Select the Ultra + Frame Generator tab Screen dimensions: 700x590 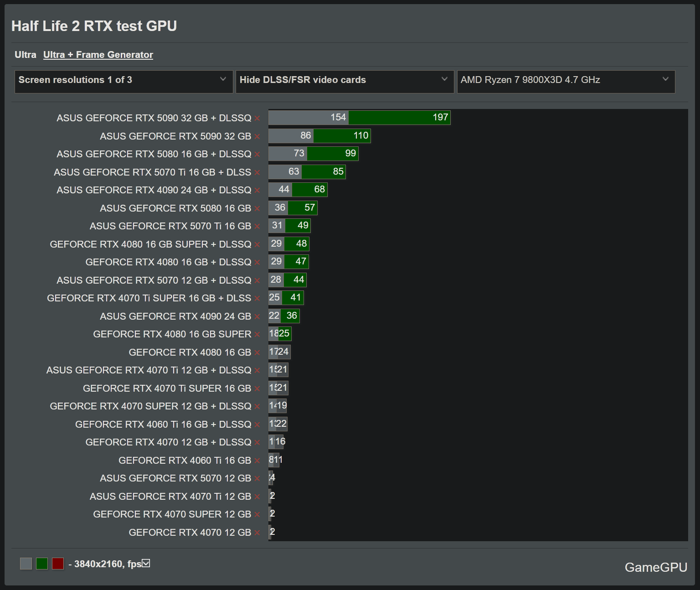coord(98,55)
